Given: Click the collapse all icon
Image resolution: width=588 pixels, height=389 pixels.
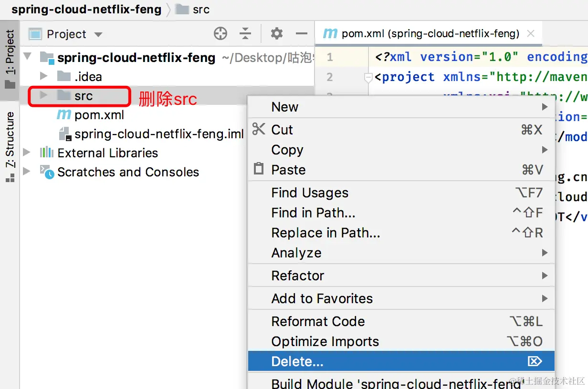Looking at the screenshot, I should [245, 34].
